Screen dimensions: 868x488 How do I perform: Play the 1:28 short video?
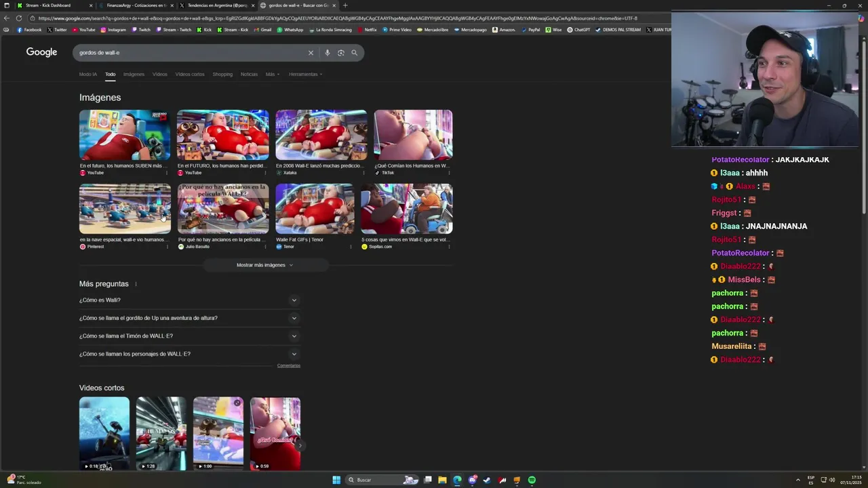tap(161, 434)
